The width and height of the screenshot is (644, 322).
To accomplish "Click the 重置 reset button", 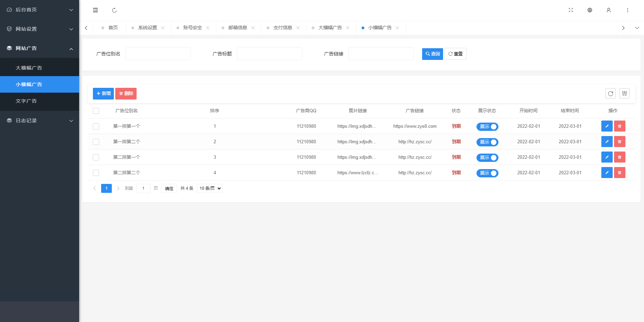I will tap(455, 54).
